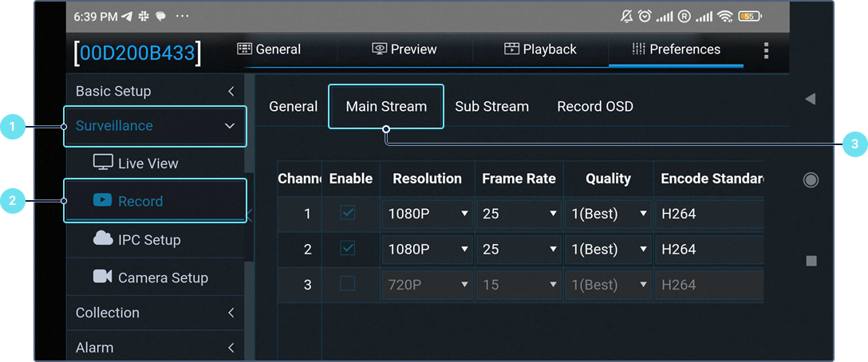Open the Playback tab

tap(540, 49)
